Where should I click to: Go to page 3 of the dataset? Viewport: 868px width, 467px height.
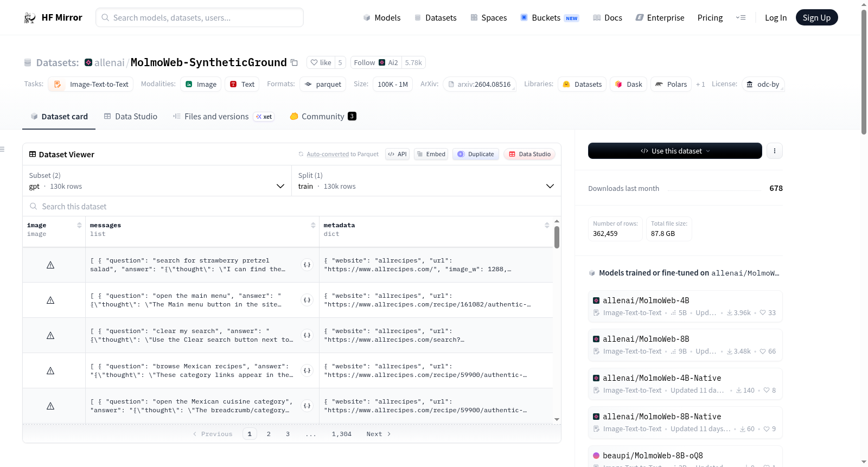point(288,434)
